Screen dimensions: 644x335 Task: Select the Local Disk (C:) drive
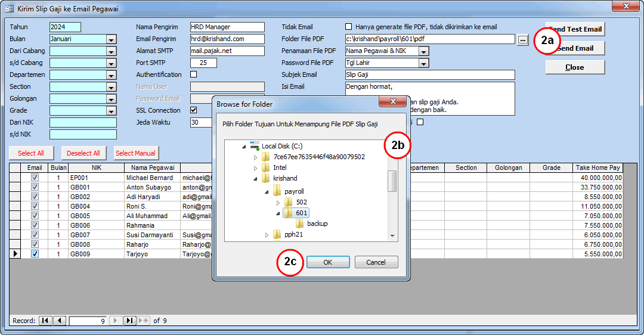[x=281, y=146]
